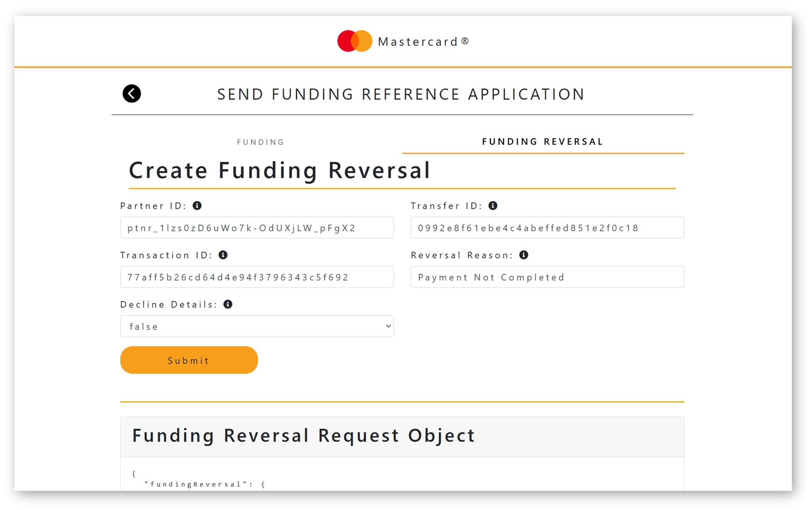Click the Submit button
The width and height of the screenshot is (812, 510).
point(189,360)
